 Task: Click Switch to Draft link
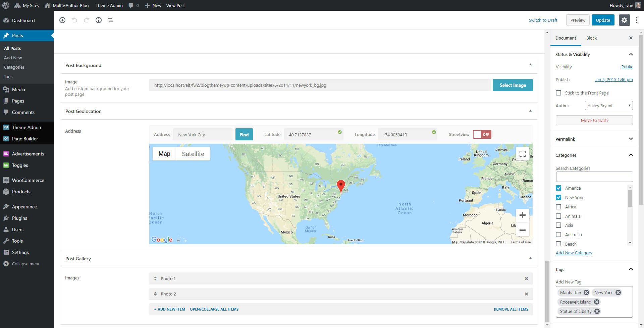click(543, 20)
